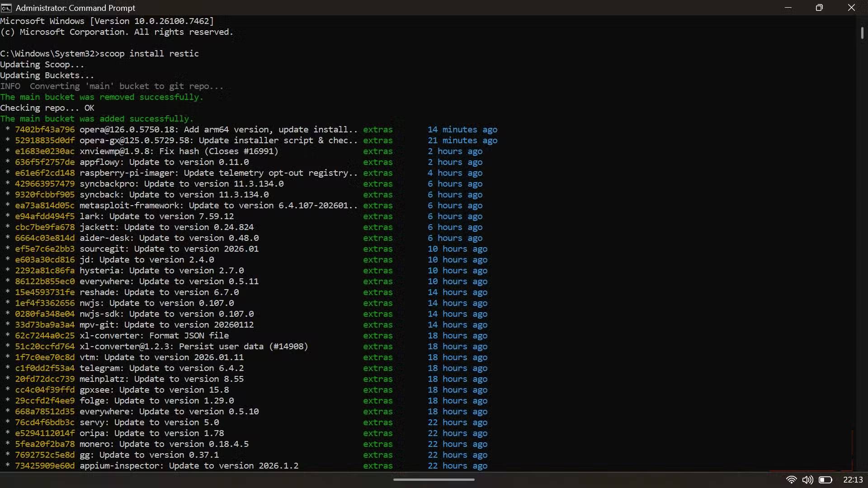Select the green text 'The main bucket was added successfully'

(97, 118)
